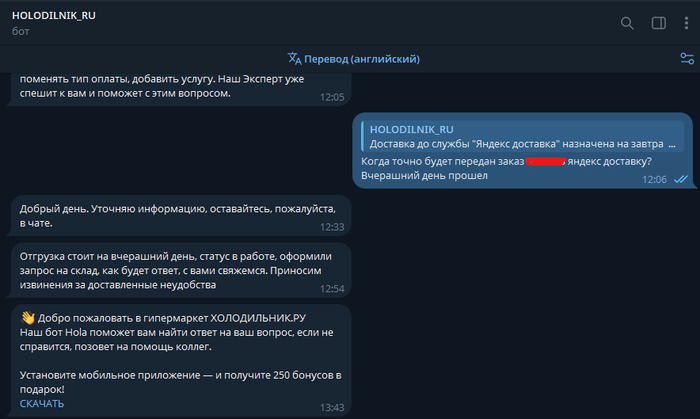700x419 pixels.
Task: Click the 12:06 timestamp on outgoing message
Action: click(654, 179)
